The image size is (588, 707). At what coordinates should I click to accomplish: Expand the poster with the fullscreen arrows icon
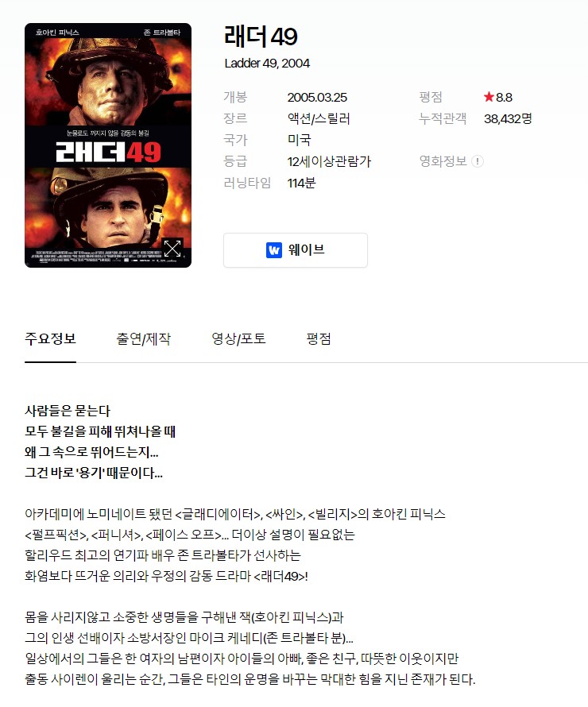172,248
